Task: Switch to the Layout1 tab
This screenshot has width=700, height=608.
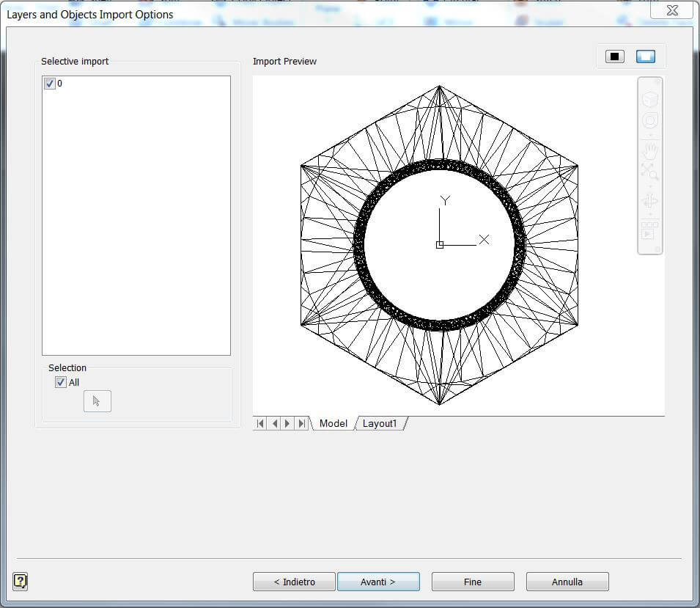Action: pos(380,423)
